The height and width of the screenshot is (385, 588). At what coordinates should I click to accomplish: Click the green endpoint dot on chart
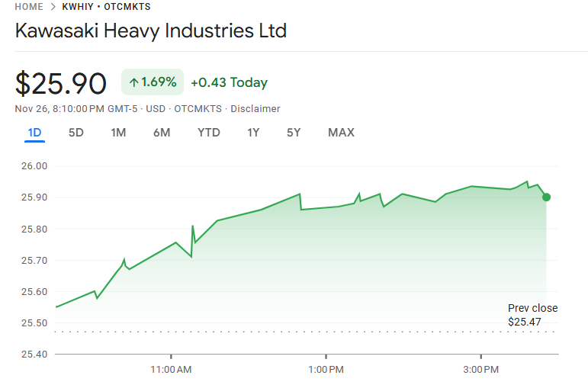coord(546,197)
